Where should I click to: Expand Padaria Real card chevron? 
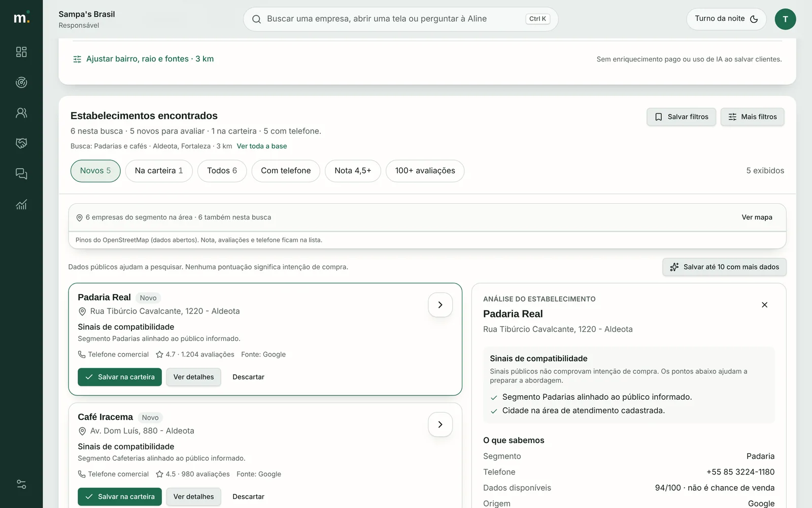click(440, 305)
